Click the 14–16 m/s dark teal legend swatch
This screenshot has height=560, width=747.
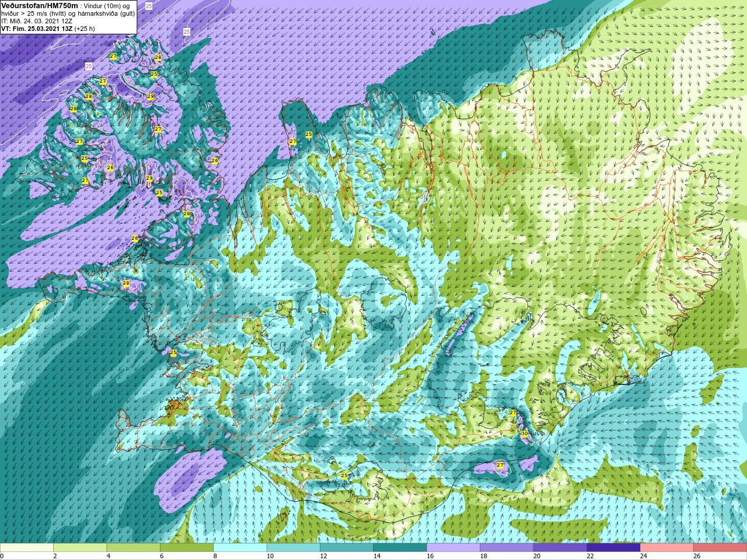(400, 547)
